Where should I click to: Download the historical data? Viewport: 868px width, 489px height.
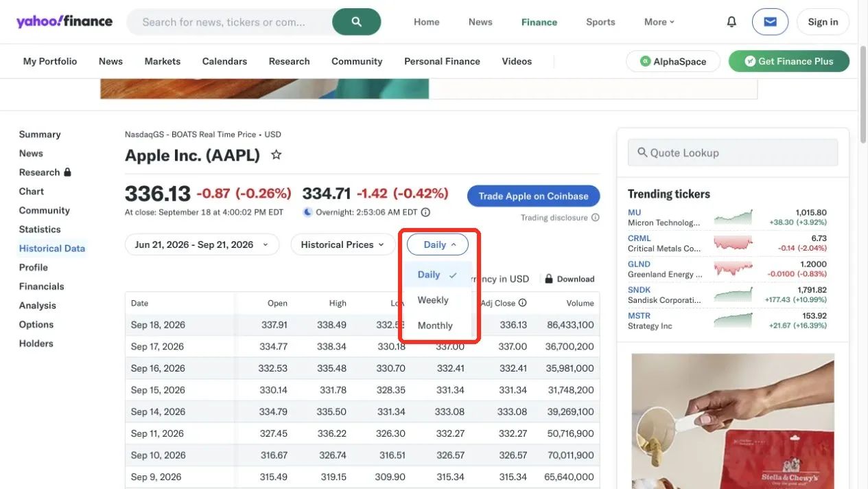click(570, 279)
